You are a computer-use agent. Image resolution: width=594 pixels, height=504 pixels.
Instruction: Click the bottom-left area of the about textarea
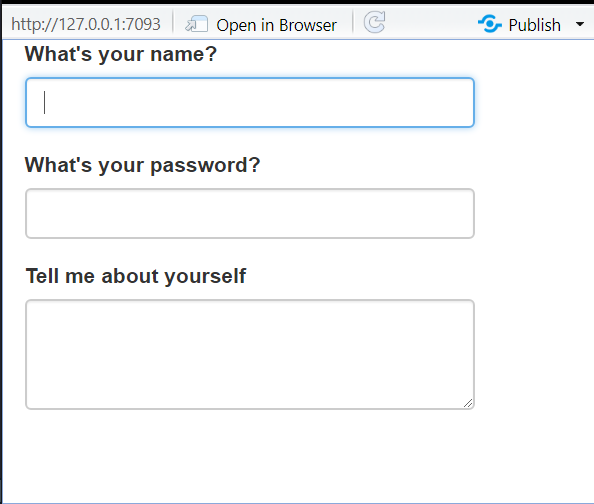coord(45,394)
